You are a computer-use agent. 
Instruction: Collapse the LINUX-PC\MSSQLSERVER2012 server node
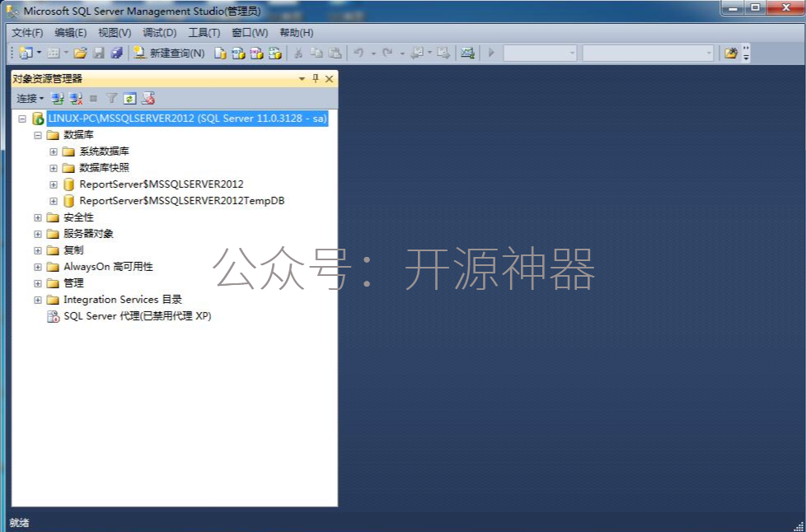(x=22, y=119)
